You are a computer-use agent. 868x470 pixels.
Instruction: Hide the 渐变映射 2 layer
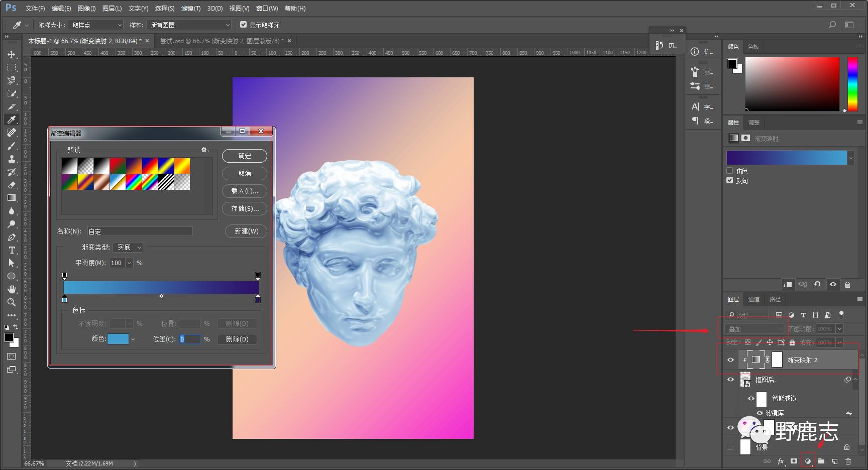pyautogui.click(x=730, y=360)
